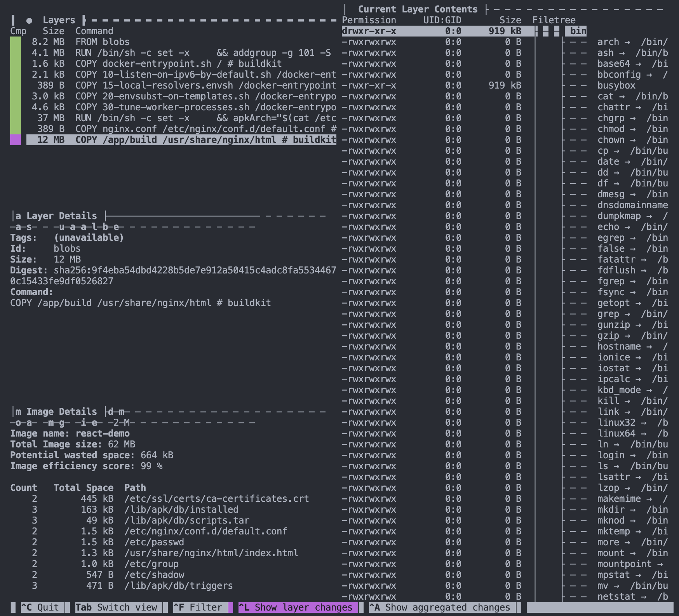This screenshot has height=616, width=679.
Task: Click the Layers panel title
Action: [59, 20]
